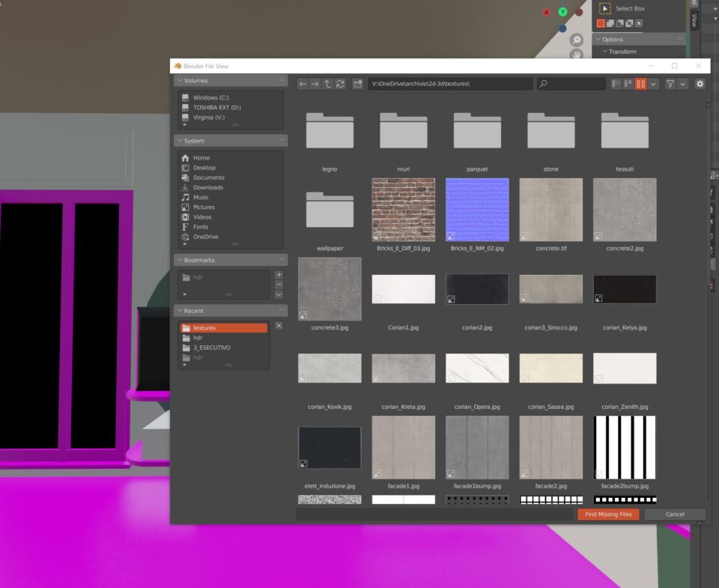Screen dimensions: 719x588
Task: Create a new directory
Action: pyautogui.click(x=358, y=84)
